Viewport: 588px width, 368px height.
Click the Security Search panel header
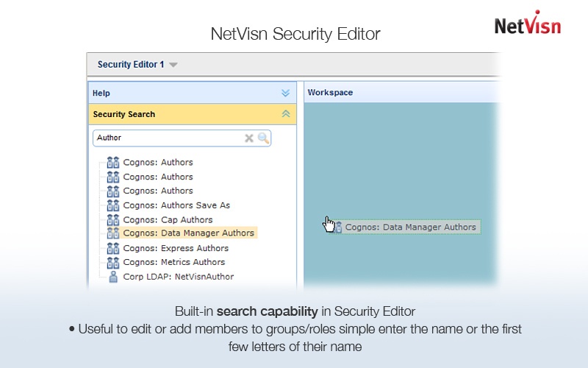point(193,114)
